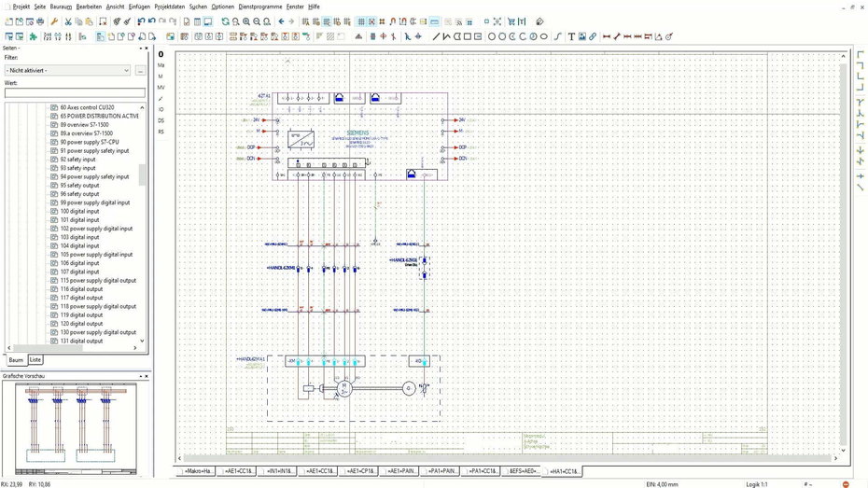Image resolution: width=868 pixels, height=488 pixels.
Task: Click the Zoom in magnifier icon
Action: pyautogui.click(x=246, y=21)
